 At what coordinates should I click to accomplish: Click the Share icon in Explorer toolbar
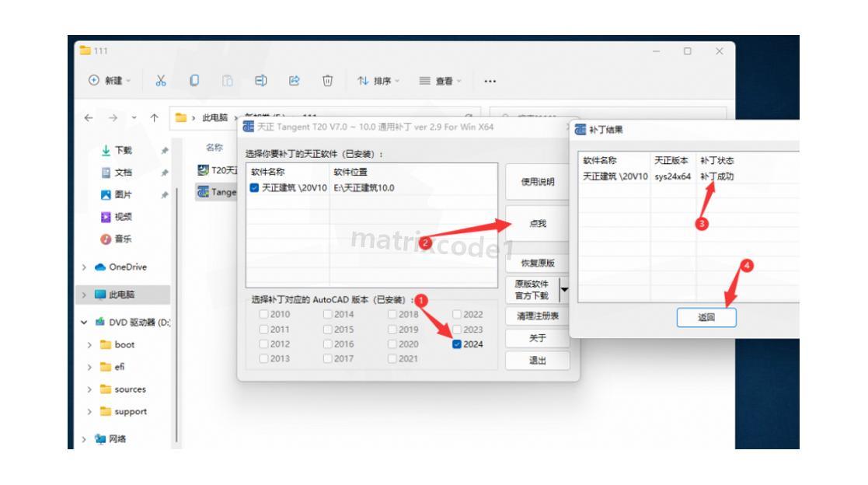coord(294,81)
